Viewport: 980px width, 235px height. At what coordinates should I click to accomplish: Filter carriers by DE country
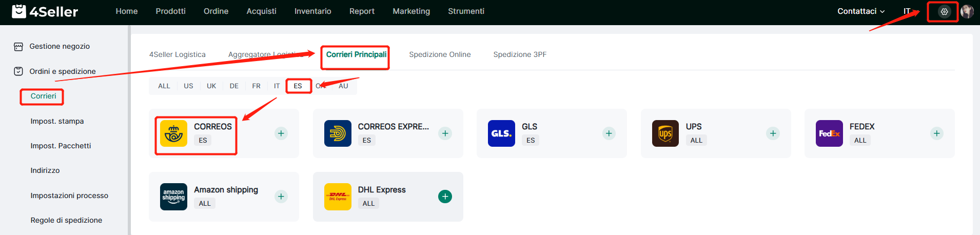[x=234, y=86]
